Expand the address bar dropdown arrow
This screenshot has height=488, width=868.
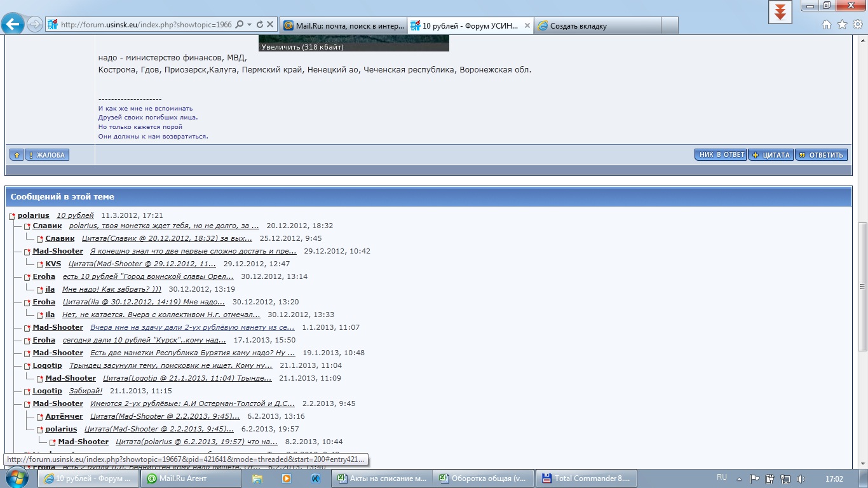coord(250,25)
